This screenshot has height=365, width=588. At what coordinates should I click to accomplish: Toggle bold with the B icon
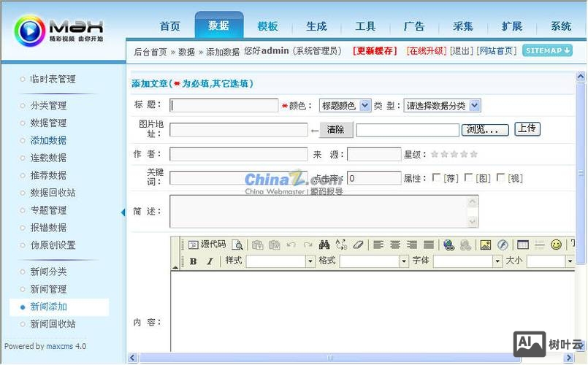[x=193, y=261]
